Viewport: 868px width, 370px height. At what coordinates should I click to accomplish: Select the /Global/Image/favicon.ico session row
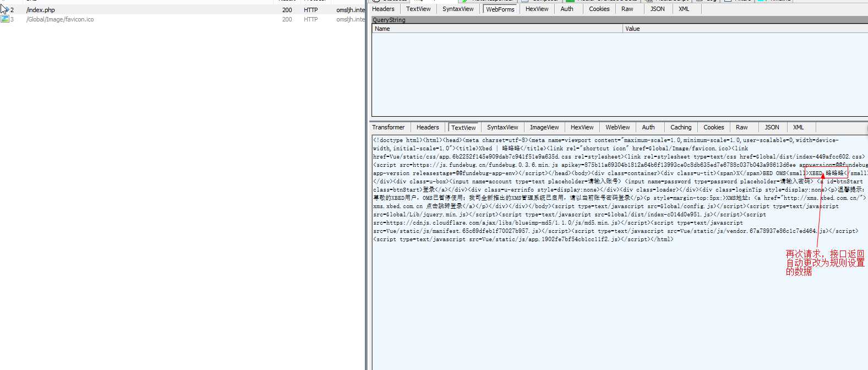[182, 19]
